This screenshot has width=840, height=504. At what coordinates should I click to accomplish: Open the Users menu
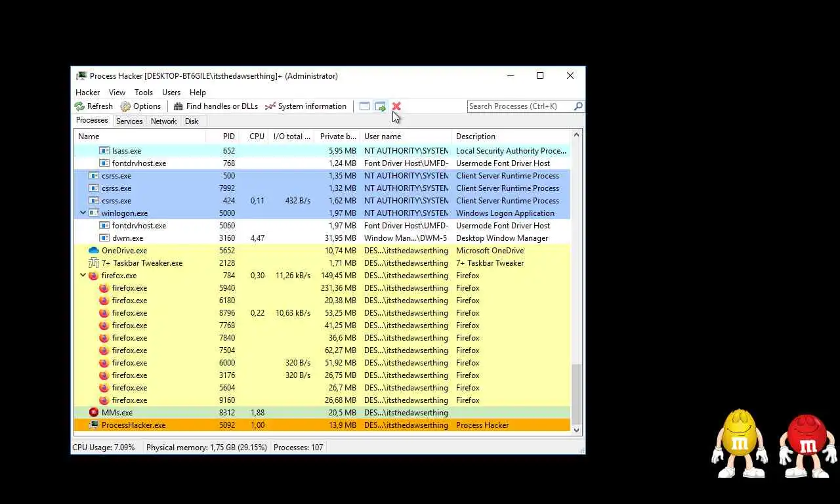click(x=171, y=93)
